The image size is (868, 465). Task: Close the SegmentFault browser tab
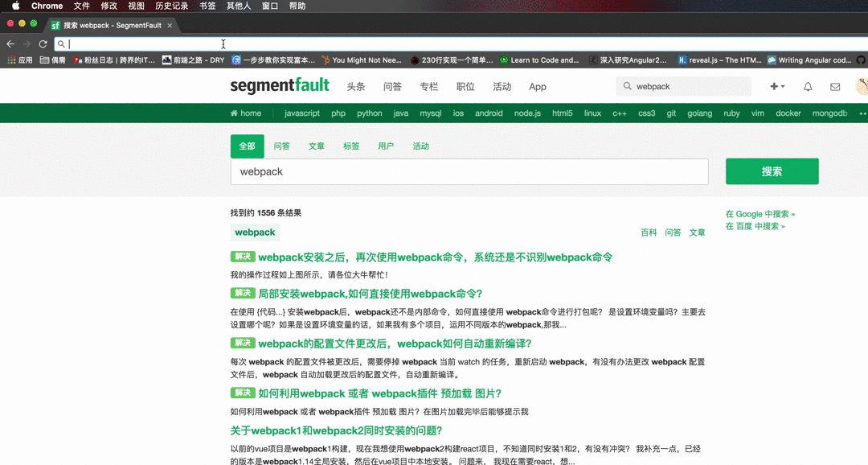[170, 26]
